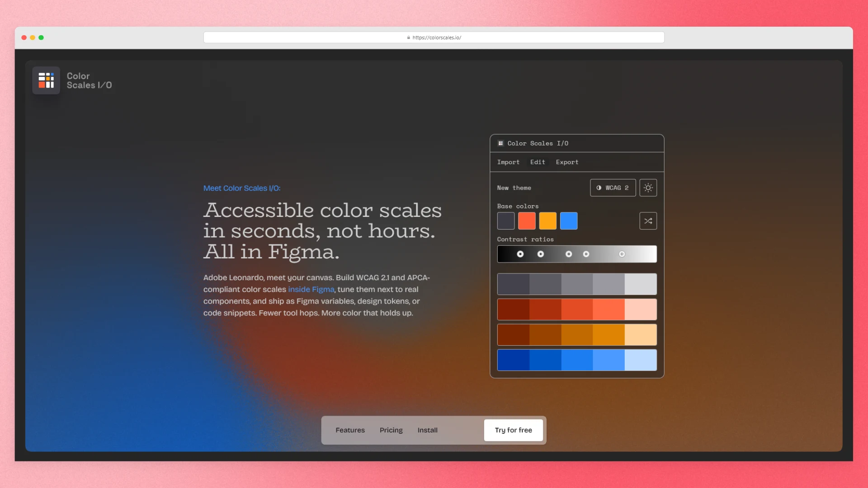Screen dimensions: 868x488
Task: Select the blue base color swatch
Action: click(x=569, y=221)
